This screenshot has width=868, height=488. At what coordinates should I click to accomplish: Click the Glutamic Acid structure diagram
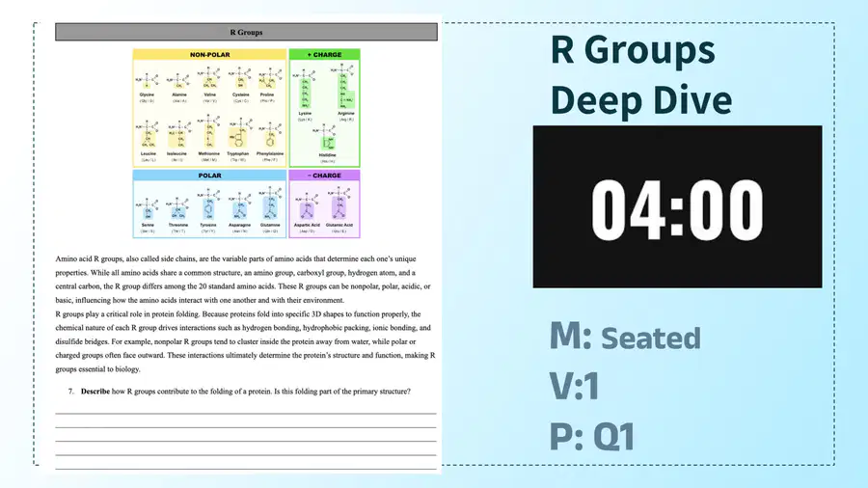pyautogui.click(x=339, y=203)
